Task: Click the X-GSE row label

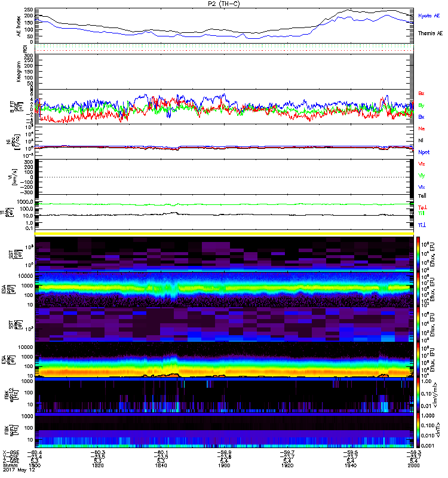Action: (11, 452)
